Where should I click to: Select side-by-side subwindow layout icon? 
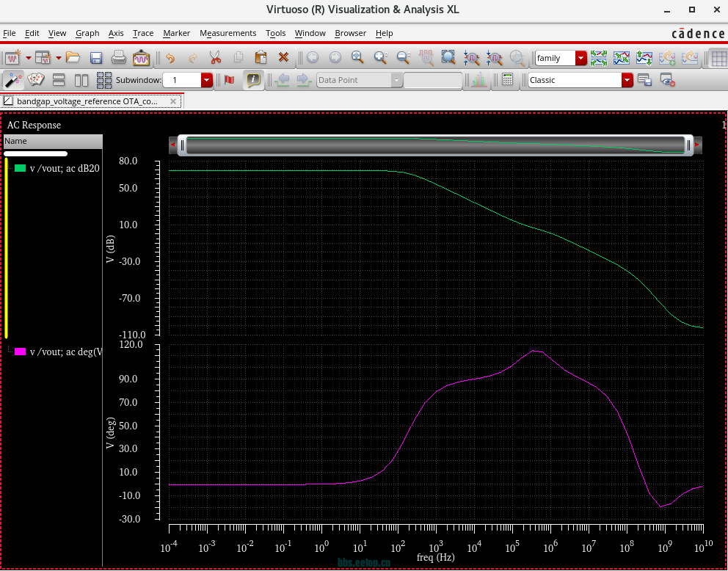tap(81, 80)
